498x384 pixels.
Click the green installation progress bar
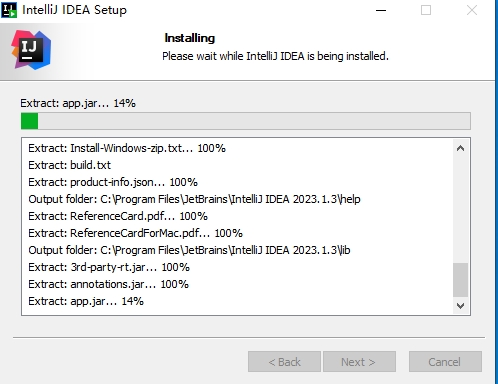(246, 121)
